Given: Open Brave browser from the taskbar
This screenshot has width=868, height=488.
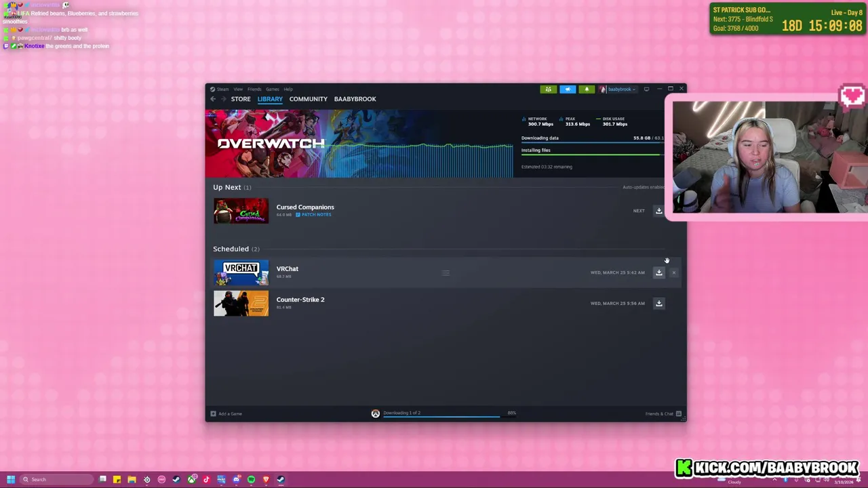Looking at the screenshot, I should [266, 479].
